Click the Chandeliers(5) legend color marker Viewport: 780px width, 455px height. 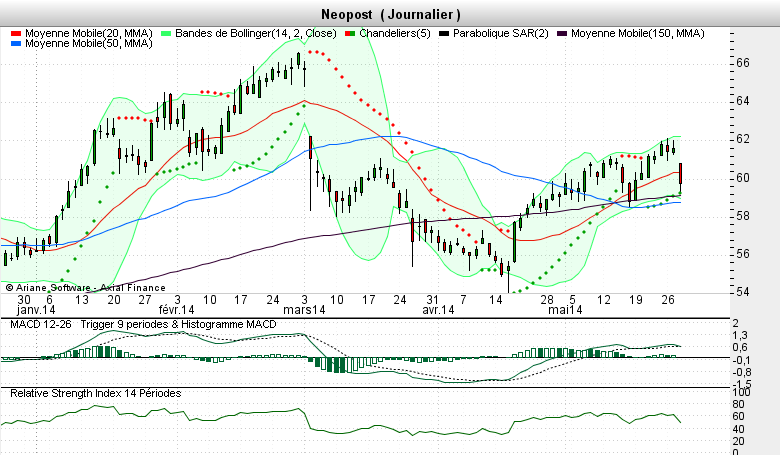coord(350,34)
